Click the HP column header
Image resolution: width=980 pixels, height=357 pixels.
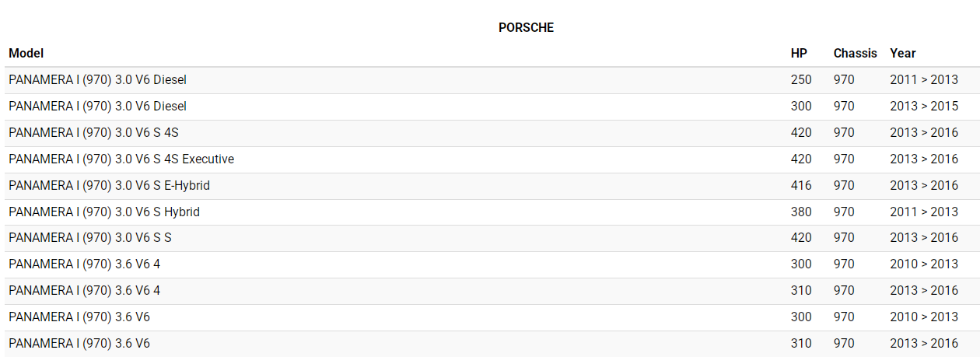(x=799, y=54)
